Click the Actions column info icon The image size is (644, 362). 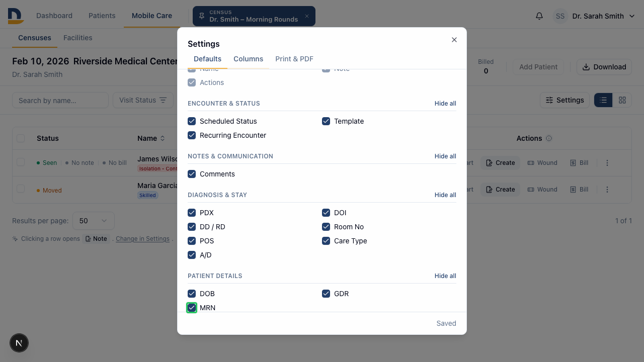point(549,138)
